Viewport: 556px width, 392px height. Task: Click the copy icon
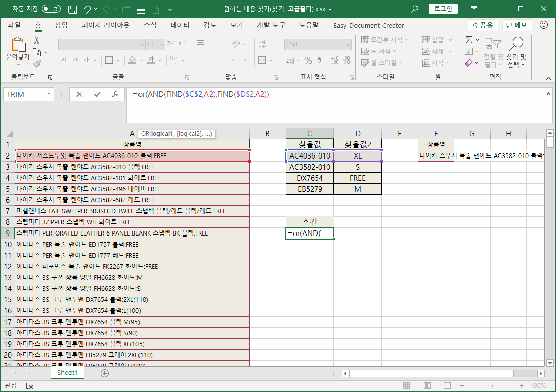(x=37, y=52)
